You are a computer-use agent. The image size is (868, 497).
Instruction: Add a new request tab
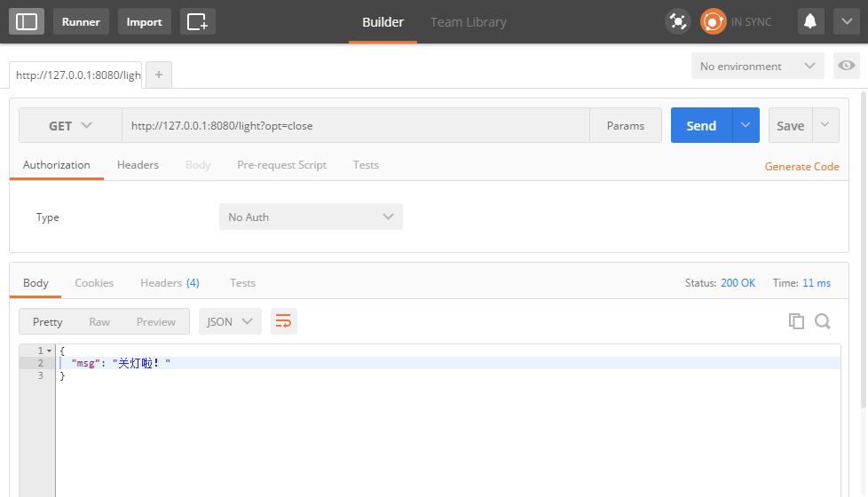coord(159,75)
